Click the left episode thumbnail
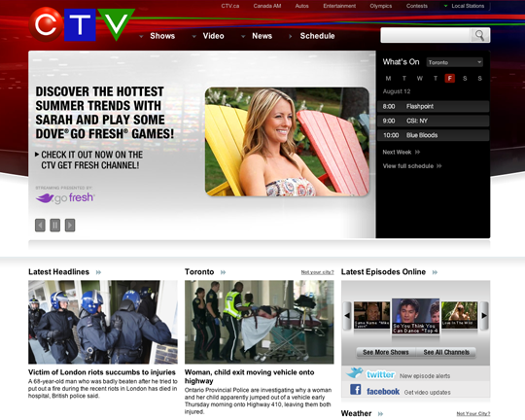 [372, 315]
